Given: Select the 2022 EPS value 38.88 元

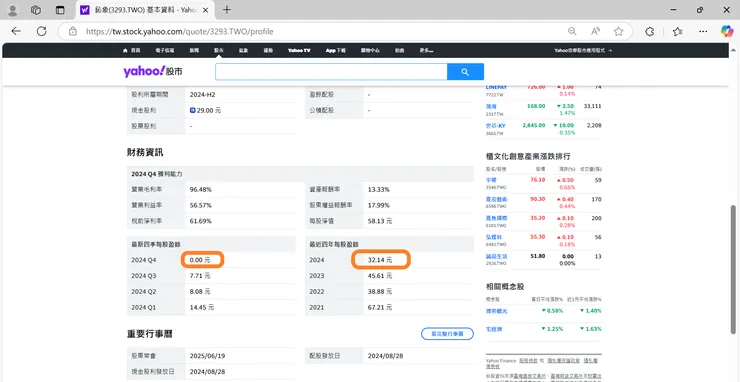Looking at the screenshot, I should pos(380,292).
